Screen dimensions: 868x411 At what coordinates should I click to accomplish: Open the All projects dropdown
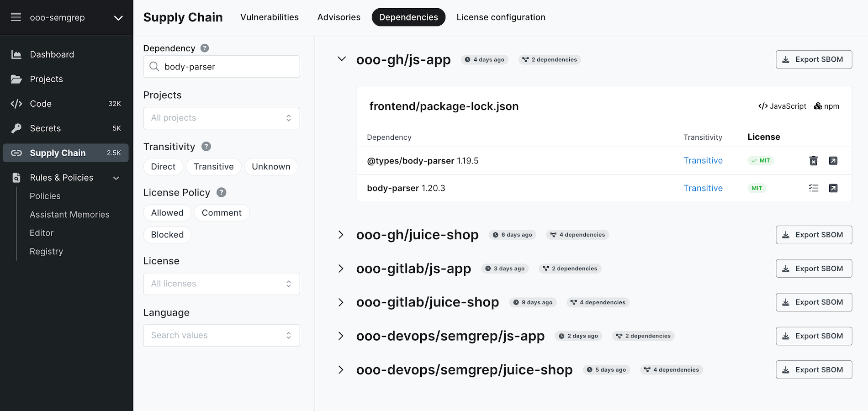221,118
